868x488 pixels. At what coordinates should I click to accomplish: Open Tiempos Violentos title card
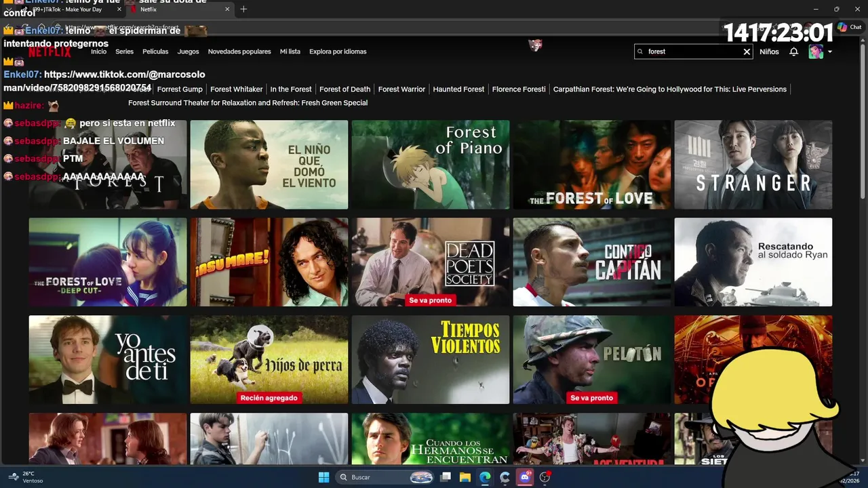tap(431, 360)
